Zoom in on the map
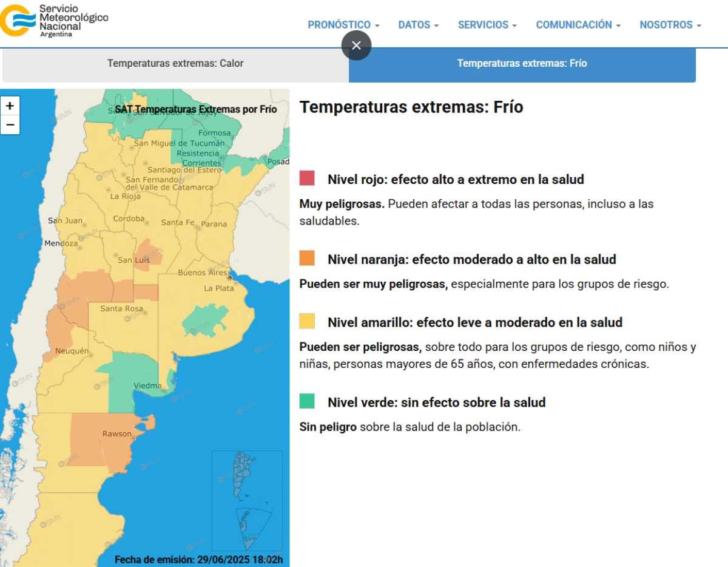Image resolution: width=728 pixels, height=567 pixels. click(10, 106)
